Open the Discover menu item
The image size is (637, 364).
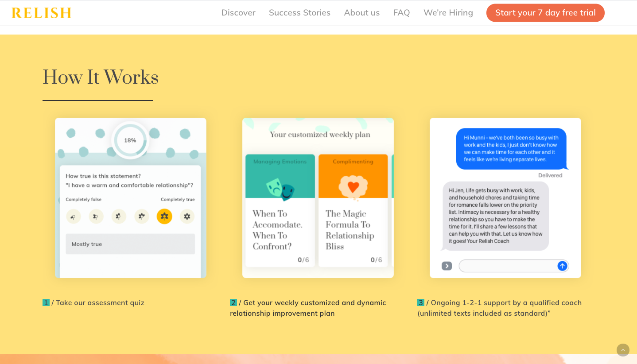[238, 12]
